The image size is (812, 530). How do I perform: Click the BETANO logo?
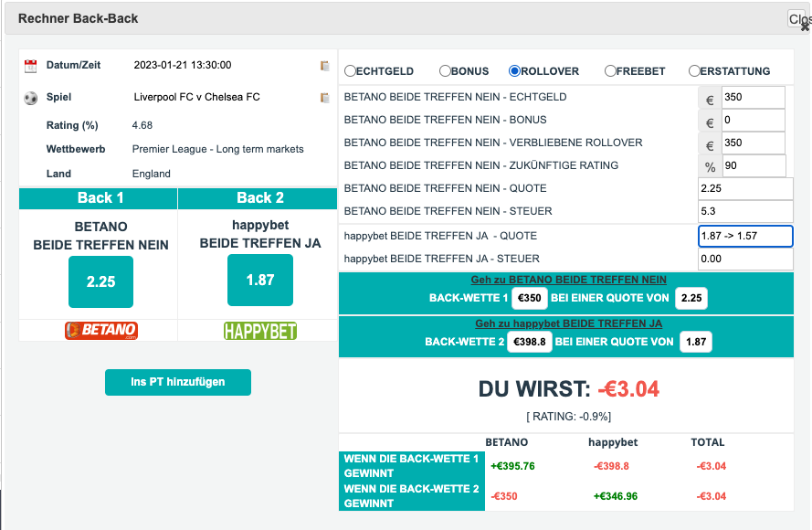pos(101,330)
